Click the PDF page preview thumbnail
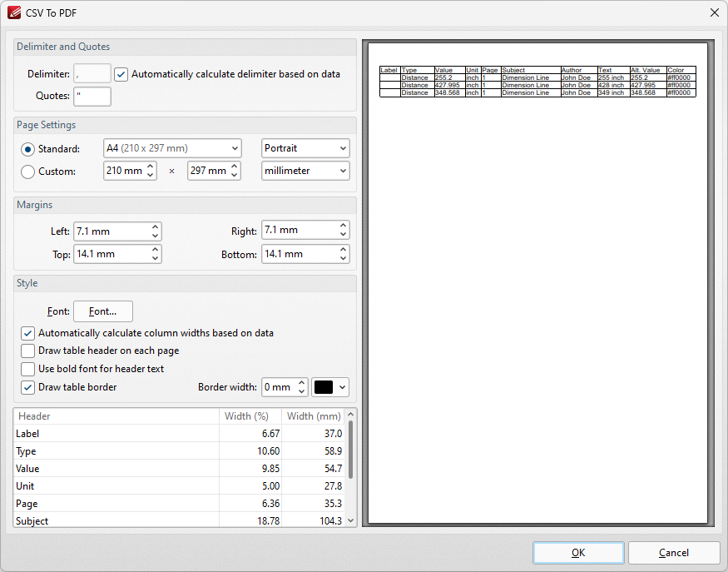 coord(538,283)
